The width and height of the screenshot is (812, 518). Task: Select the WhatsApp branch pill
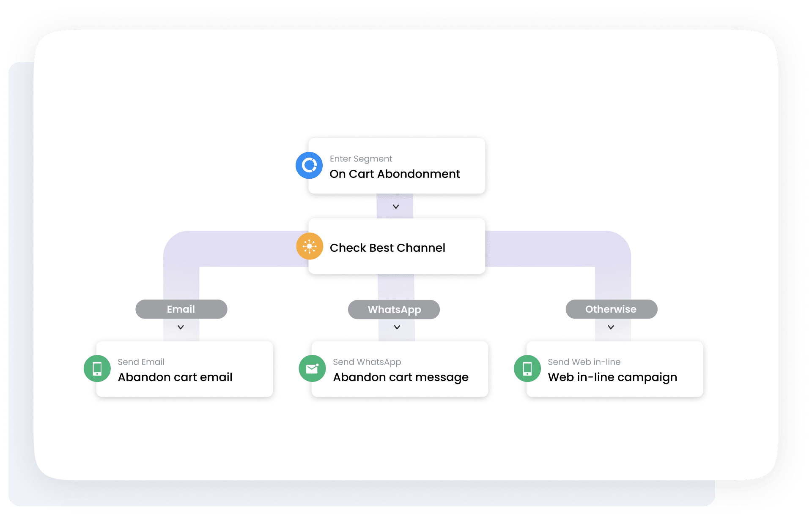click(x=394, y=310)
